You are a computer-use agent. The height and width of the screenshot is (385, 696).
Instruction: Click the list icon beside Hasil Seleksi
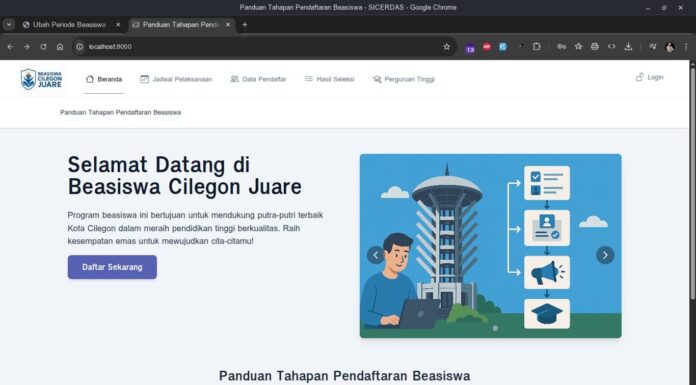tap(308, 79)
